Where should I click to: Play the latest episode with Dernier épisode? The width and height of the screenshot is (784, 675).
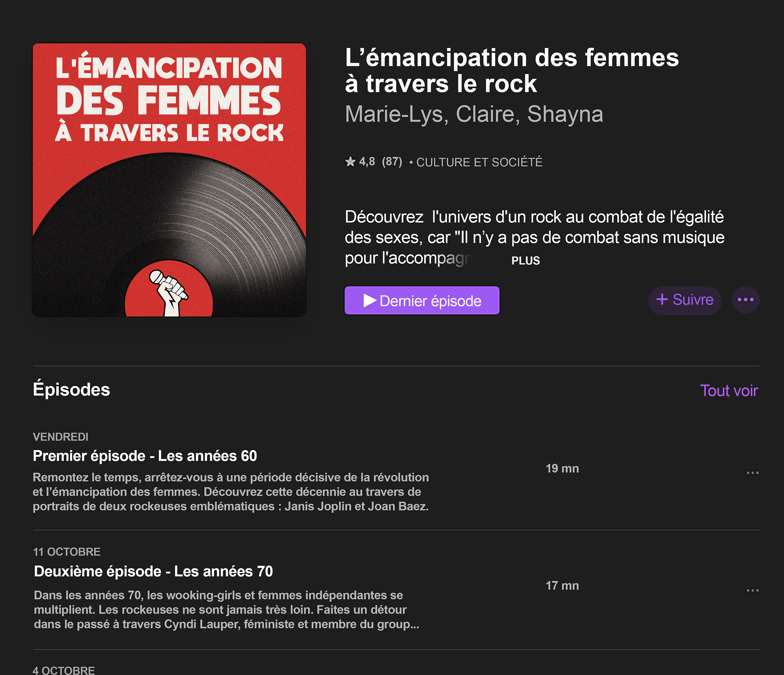coord(422,300)
